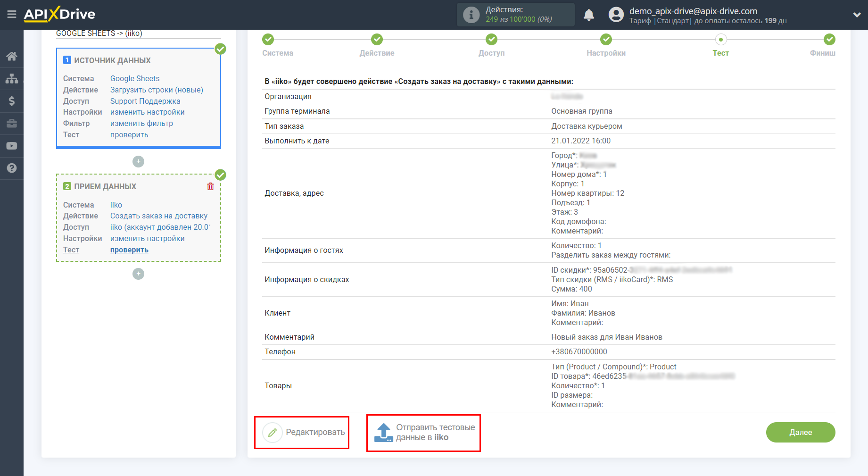Open the Тест step label
Screen dimensions: 868x476
720,53
